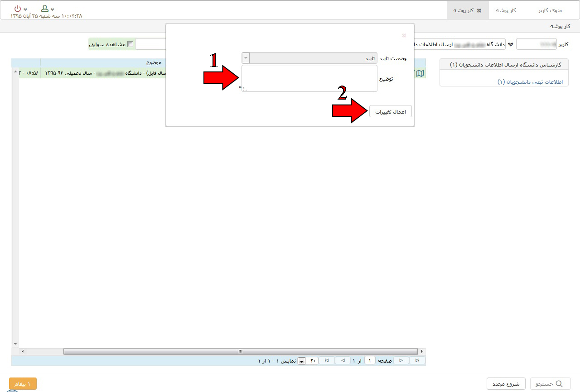Open the green user profile icon
580x392 pixels.
pyautogui.click(x=44, y=9)
